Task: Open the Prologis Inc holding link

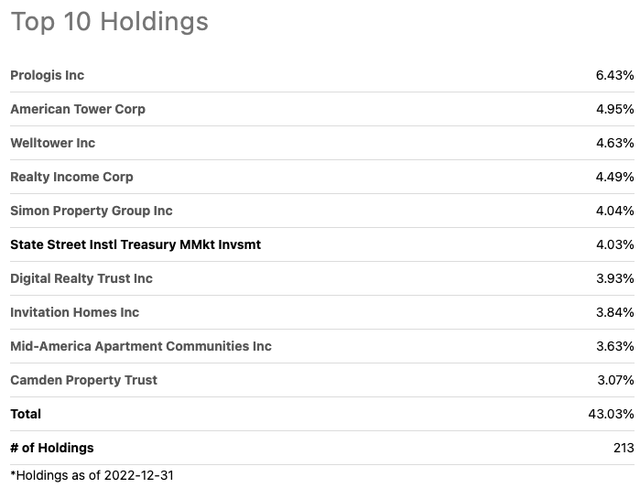Action: tap(47, 75)
